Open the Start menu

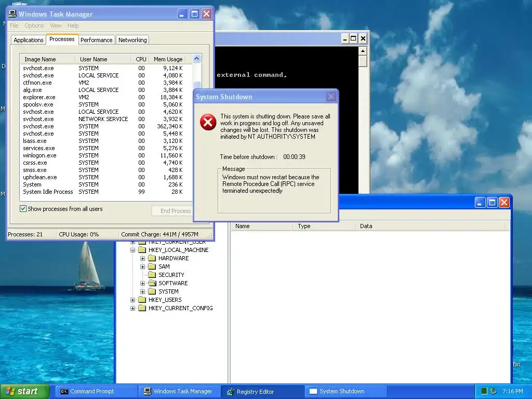tap(24, 391)
